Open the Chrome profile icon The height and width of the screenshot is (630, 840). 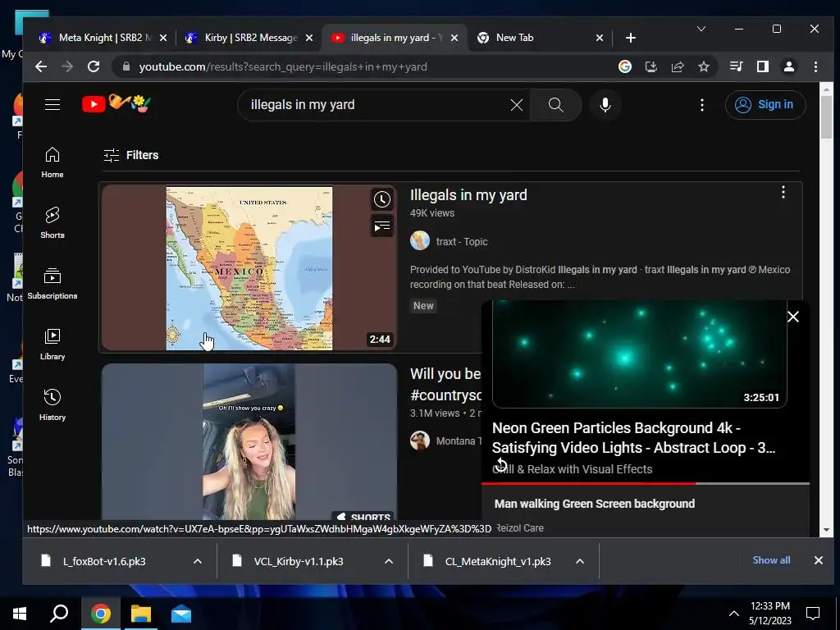789,66
